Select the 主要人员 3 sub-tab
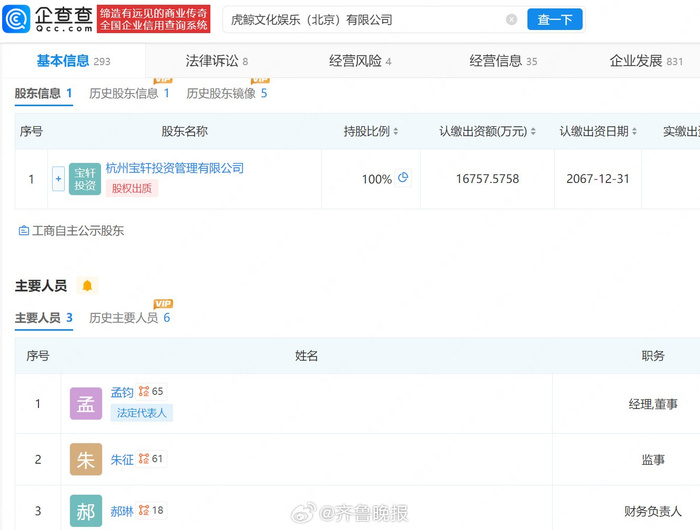The image size is (700, 530). 43,318
